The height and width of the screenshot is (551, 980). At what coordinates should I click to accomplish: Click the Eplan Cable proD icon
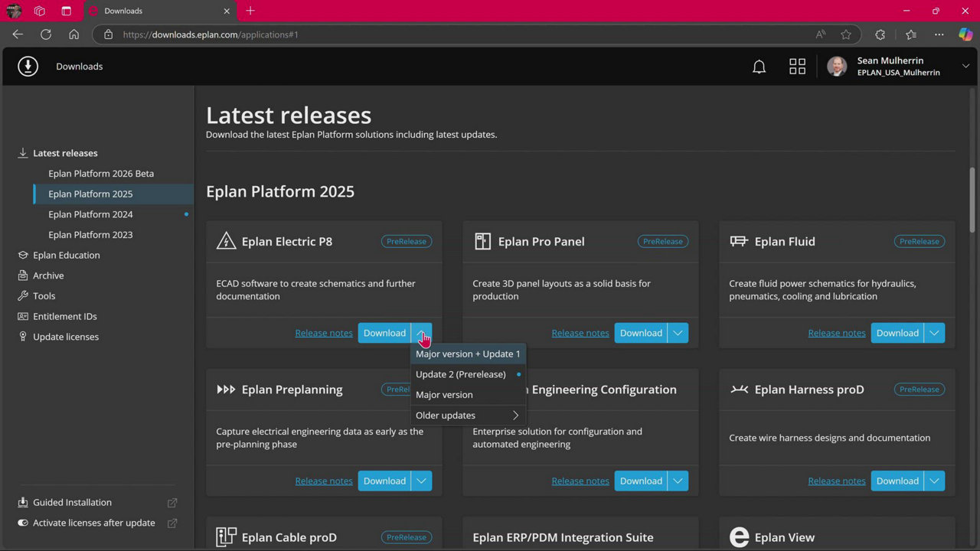pos(226,537)
